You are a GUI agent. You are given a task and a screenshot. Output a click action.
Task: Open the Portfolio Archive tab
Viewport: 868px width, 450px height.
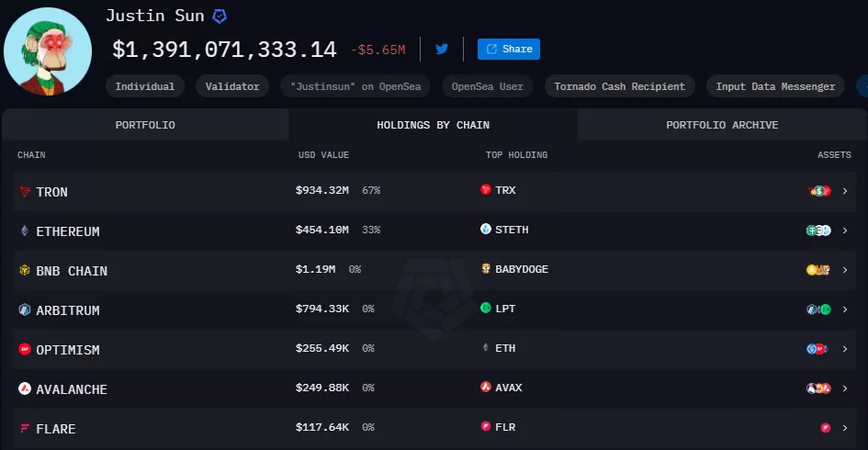tap(722, 125)
